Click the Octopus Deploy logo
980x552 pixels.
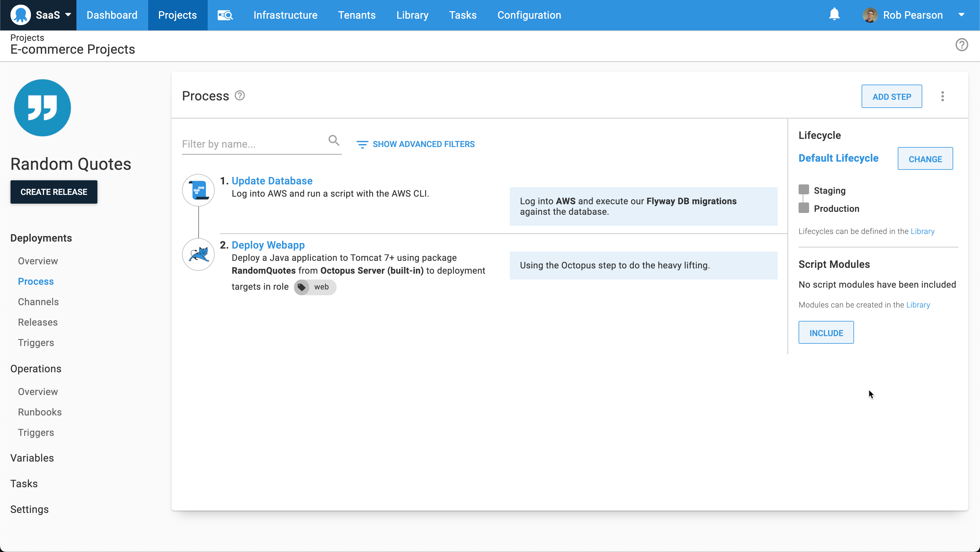click(x=21, y=15)
